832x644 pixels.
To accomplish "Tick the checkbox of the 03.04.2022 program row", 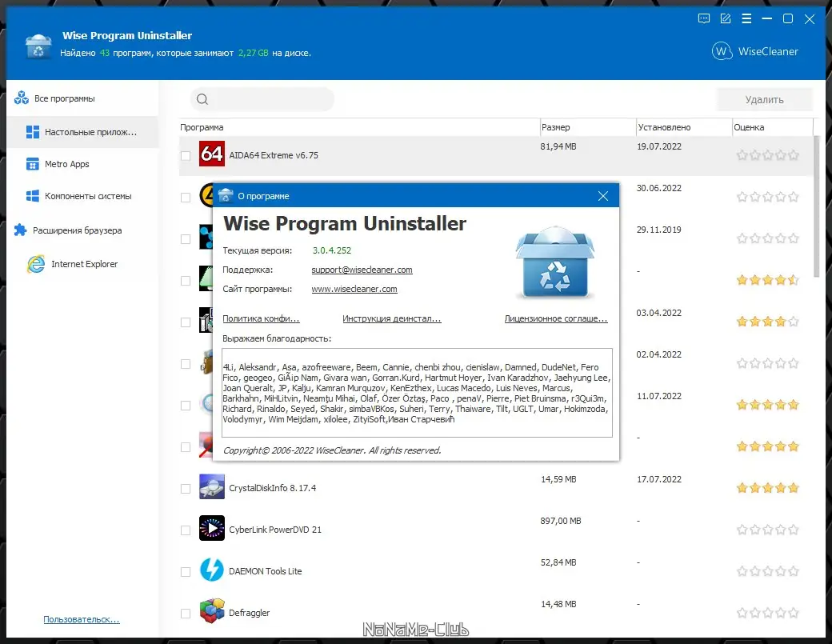I will tap(185, 322).
